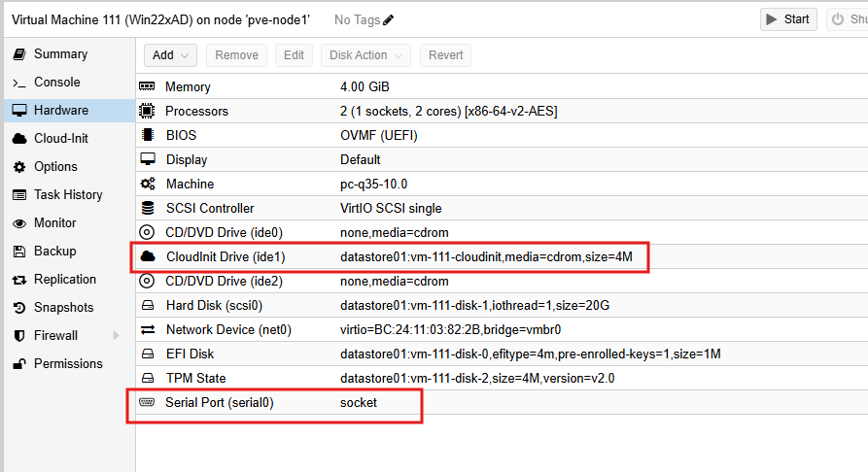Click the Revert button
This screenshot has width=868, height=472.
(x=445, y=55)
